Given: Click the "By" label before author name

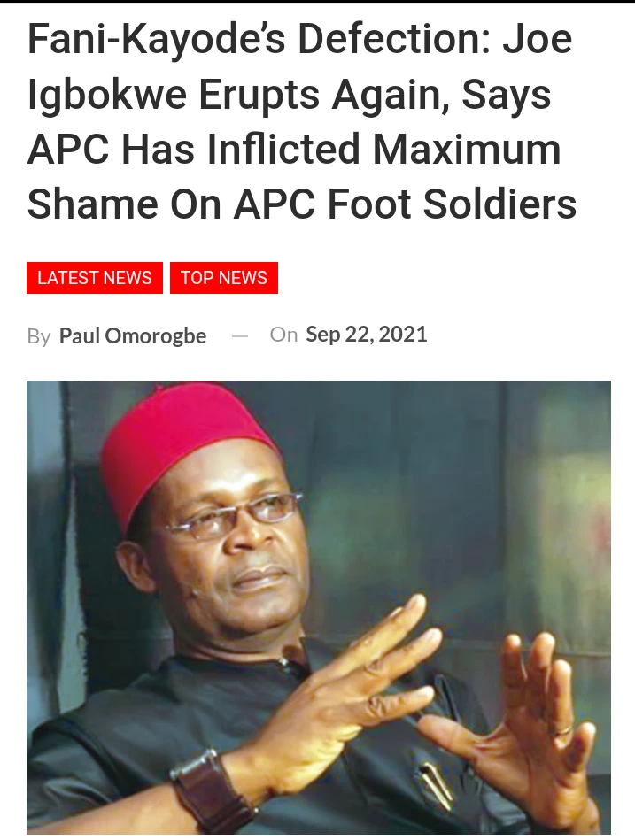Looking at the screenshot, I should 39,337.
